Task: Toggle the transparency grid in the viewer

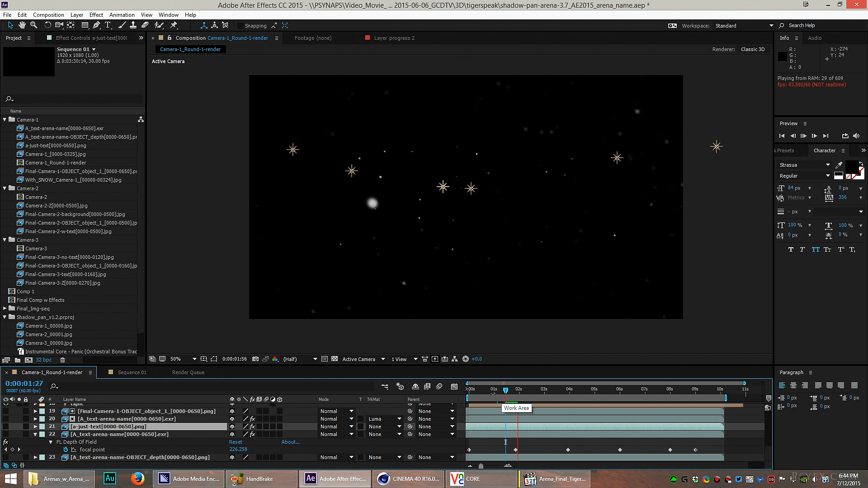Action: pyautogui.click(x=335, y=359)
